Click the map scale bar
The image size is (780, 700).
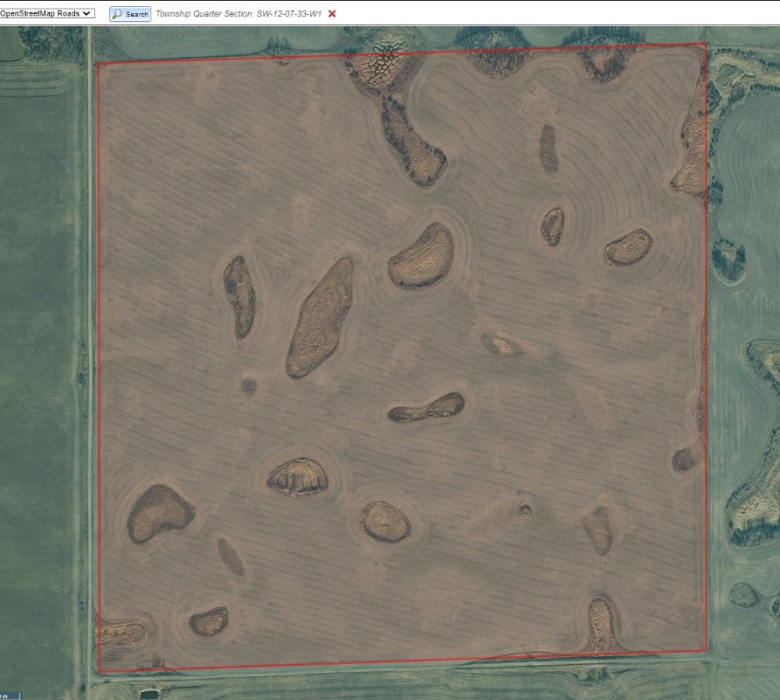10,695
